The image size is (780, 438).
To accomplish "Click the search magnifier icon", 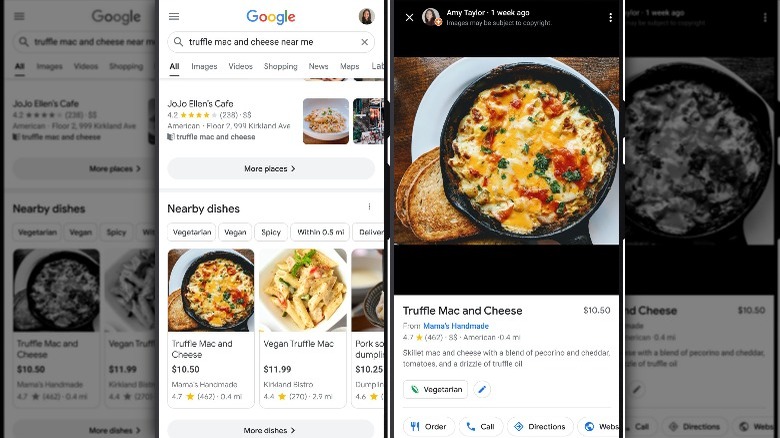I will click(178, 42).
